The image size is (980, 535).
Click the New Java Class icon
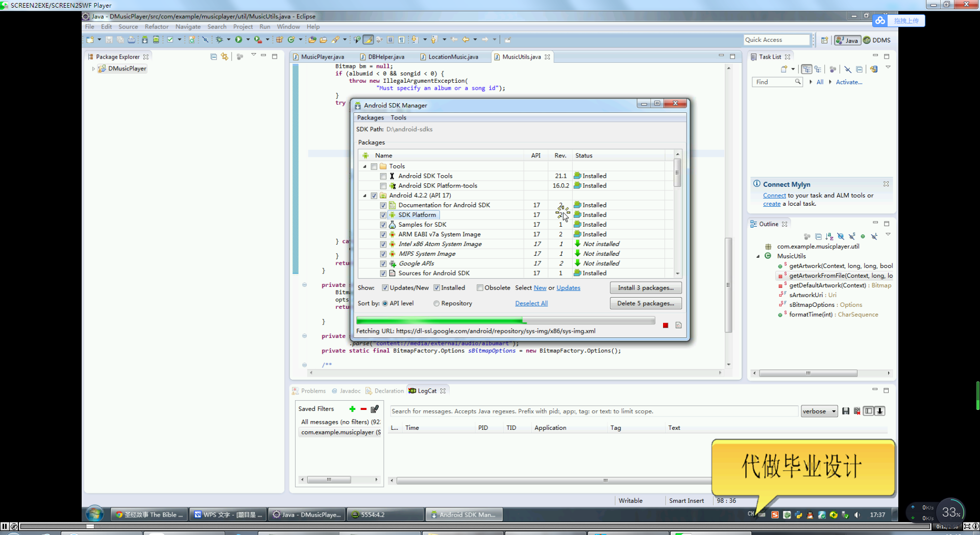(291, 39)
